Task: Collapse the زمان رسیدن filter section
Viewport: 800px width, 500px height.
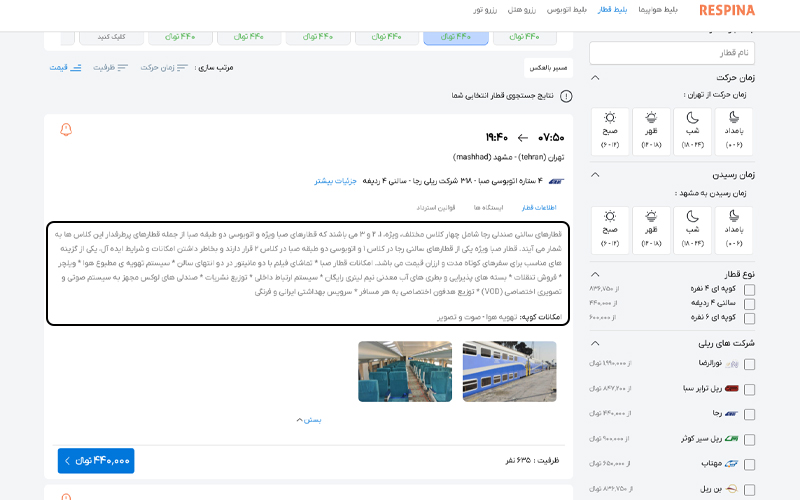Action: [594, 174]
